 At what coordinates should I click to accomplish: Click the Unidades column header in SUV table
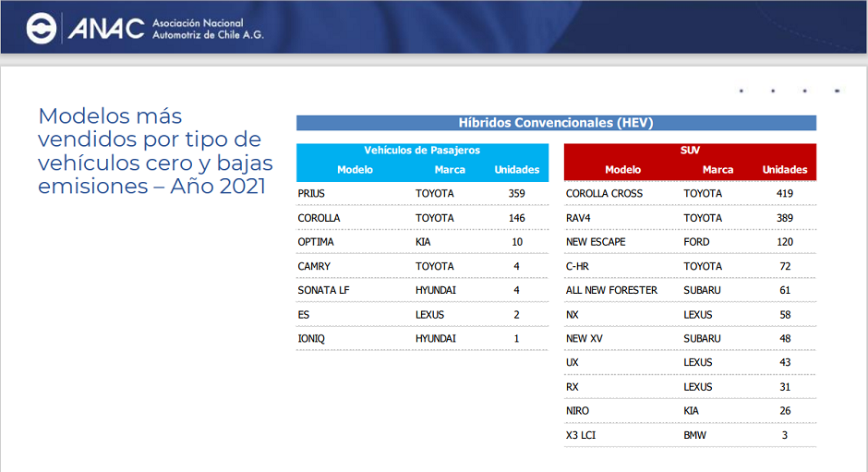(x=784, y=170)
